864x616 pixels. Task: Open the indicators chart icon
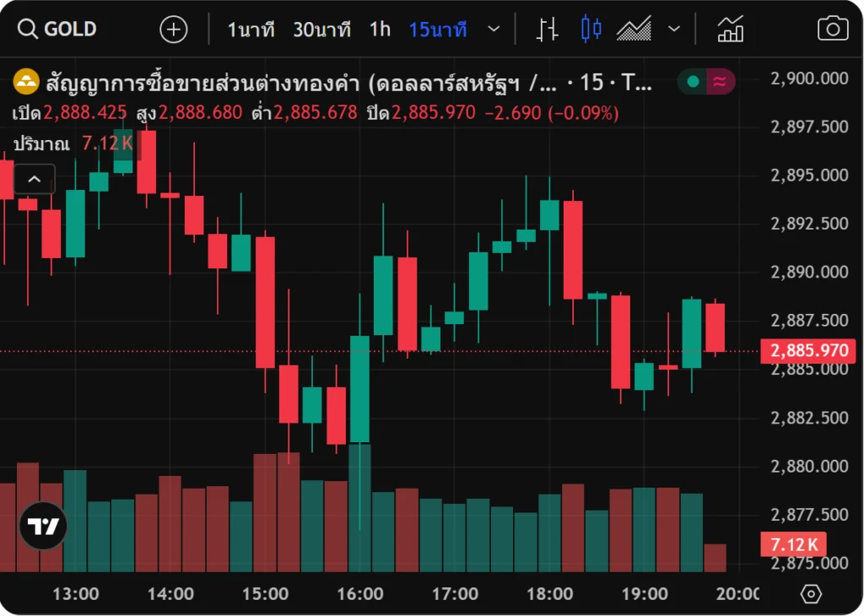731,30
